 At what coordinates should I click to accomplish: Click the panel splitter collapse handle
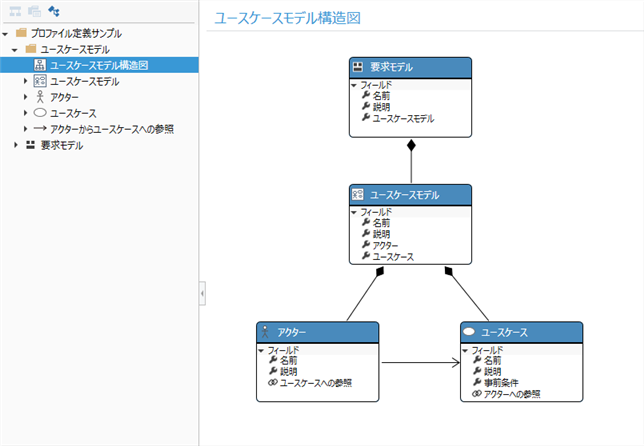coord(202,293)
